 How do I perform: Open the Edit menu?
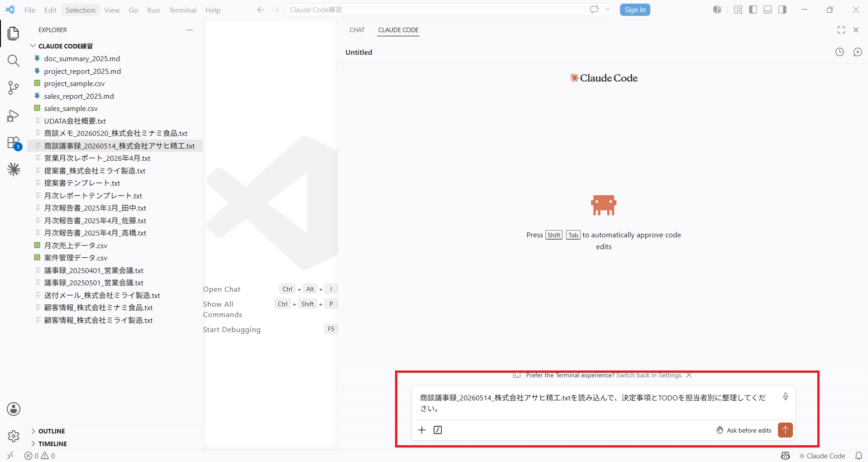pos(50,10)
